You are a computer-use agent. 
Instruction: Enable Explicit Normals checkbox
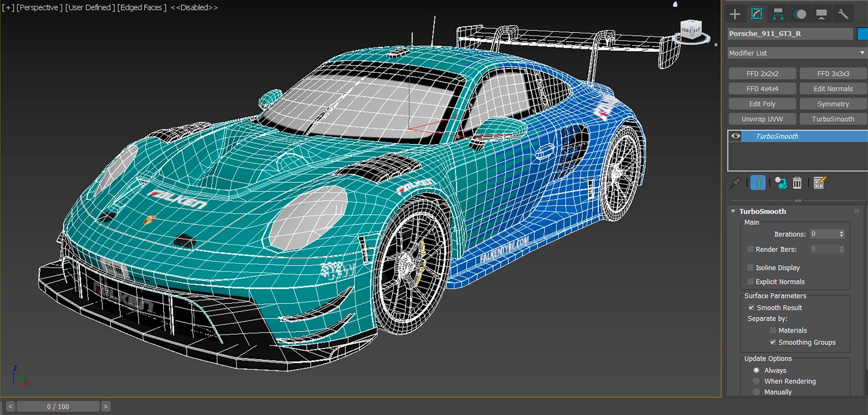click(x=750, y=282)
